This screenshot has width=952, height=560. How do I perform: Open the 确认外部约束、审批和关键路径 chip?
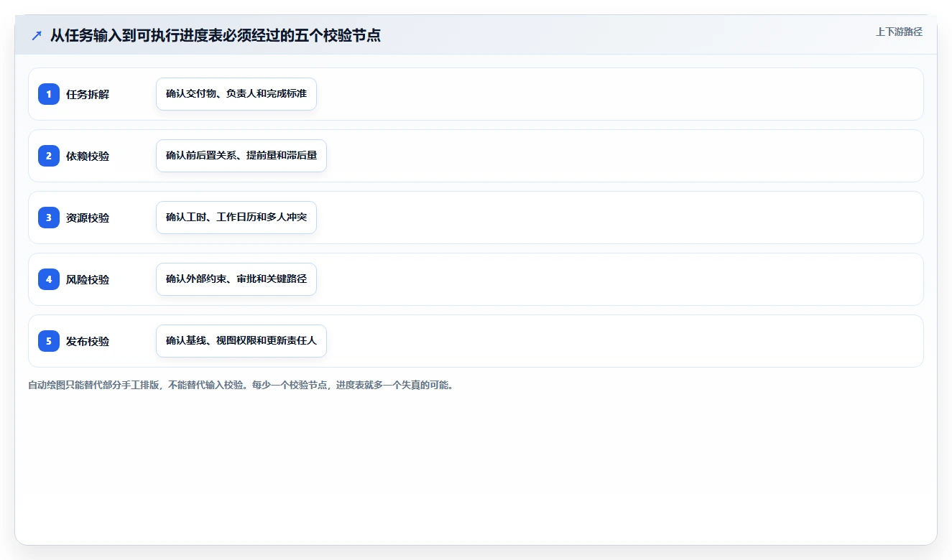[236, 279]
